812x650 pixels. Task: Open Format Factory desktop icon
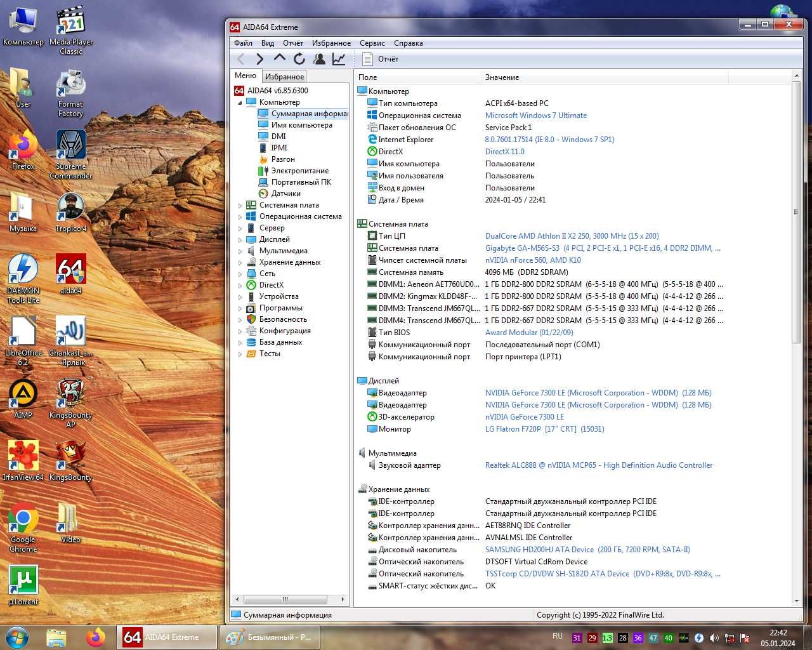click(71, 93)
